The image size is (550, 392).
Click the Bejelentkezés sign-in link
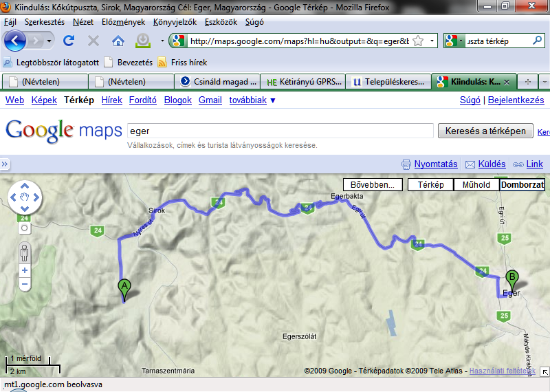click(x=516, y=100)
